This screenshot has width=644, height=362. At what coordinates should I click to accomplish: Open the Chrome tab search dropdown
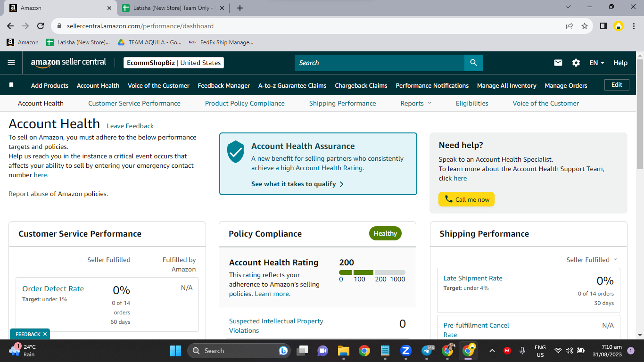tap(568, 7)
